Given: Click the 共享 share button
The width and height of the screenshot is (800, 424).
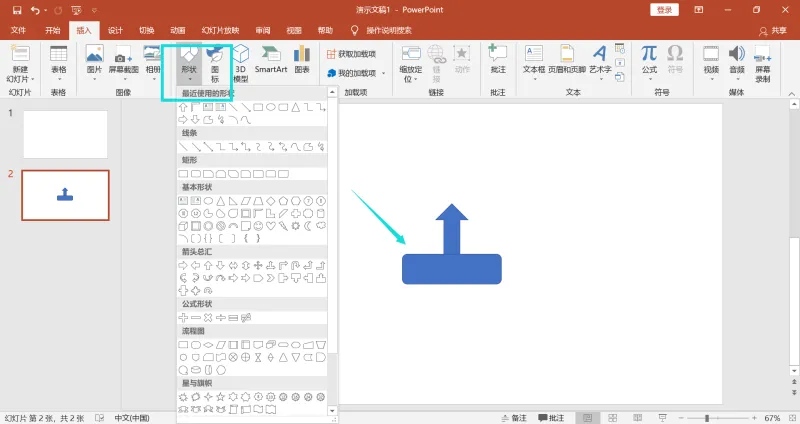Looking at the screenshot, I should coord(773,31).
